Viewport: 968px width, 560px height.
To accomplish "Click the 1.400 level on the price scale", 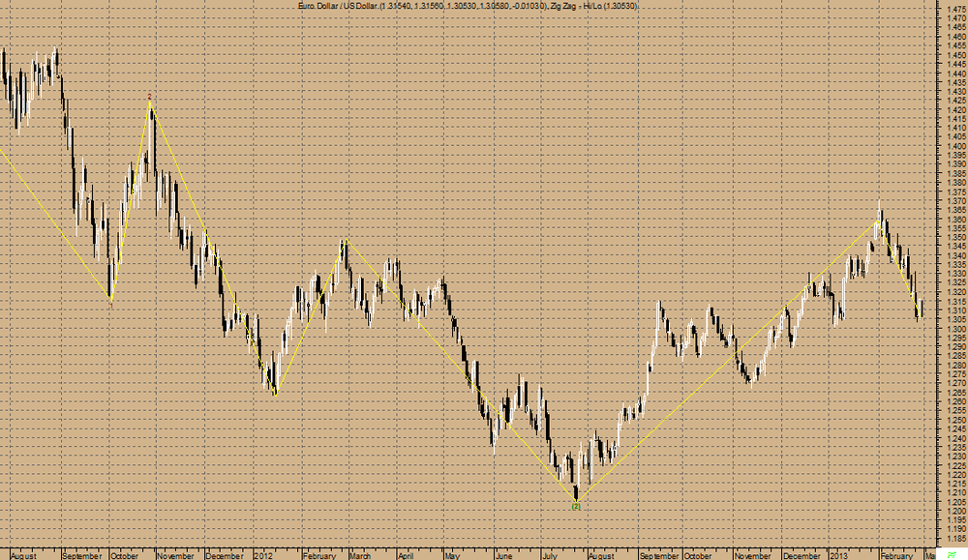I will (x=957, y=146).
